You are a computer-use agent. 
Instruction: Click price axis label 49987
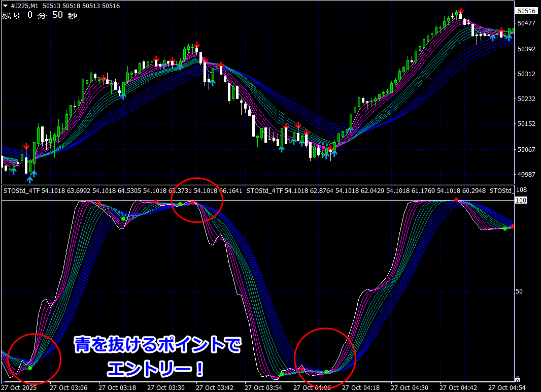526,174
